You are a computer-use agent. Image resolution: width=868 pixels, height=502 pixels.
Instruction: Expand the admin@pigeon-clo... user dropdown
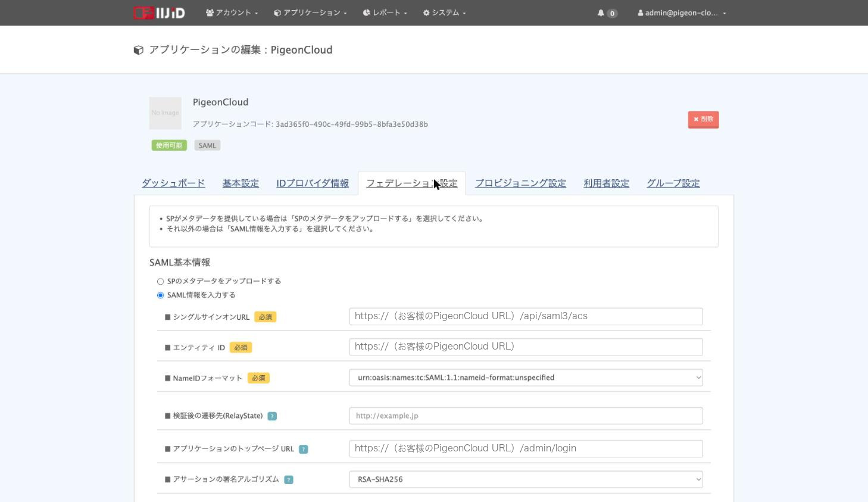682,13
